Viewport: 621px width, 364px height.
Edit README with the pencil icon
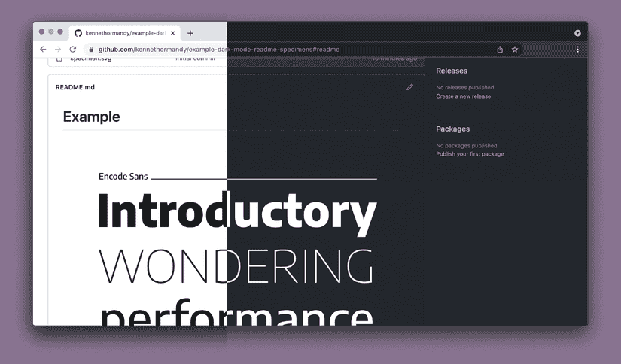pyautogui.click(x=410, y=87)
